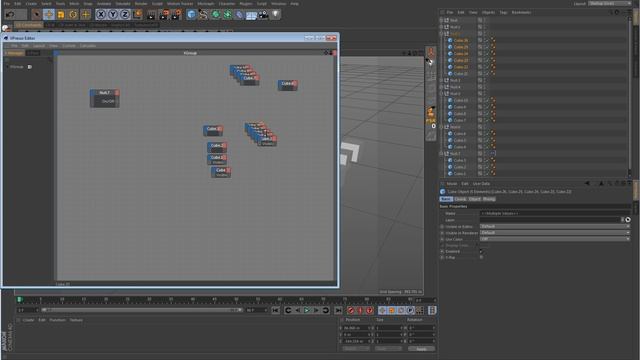Go to end of animation
This screenshot has width=640, height=360.
tap(338, 311)
